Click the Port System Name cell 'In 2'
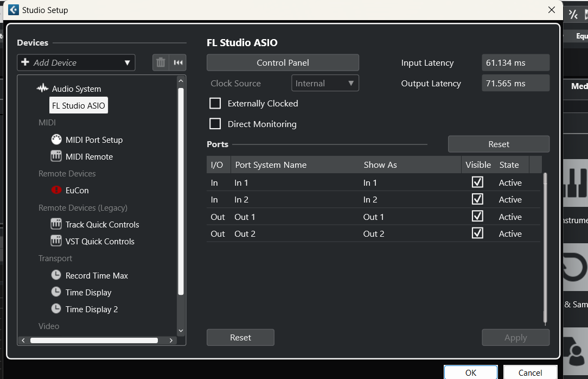The image size is (588, 379). coord(241,200)
